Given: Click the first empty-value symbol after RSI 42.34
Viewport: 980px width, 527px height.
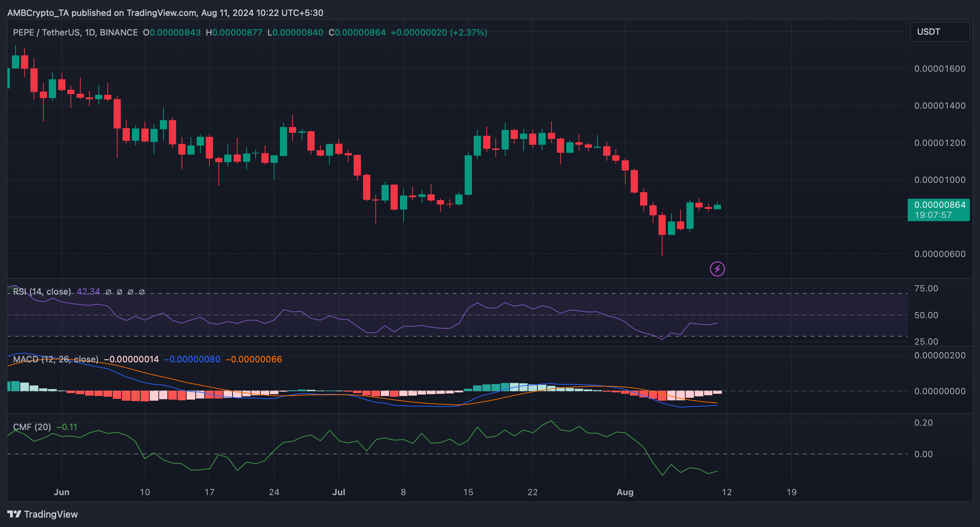Looking at the screenshot, I should pos(108,292).
